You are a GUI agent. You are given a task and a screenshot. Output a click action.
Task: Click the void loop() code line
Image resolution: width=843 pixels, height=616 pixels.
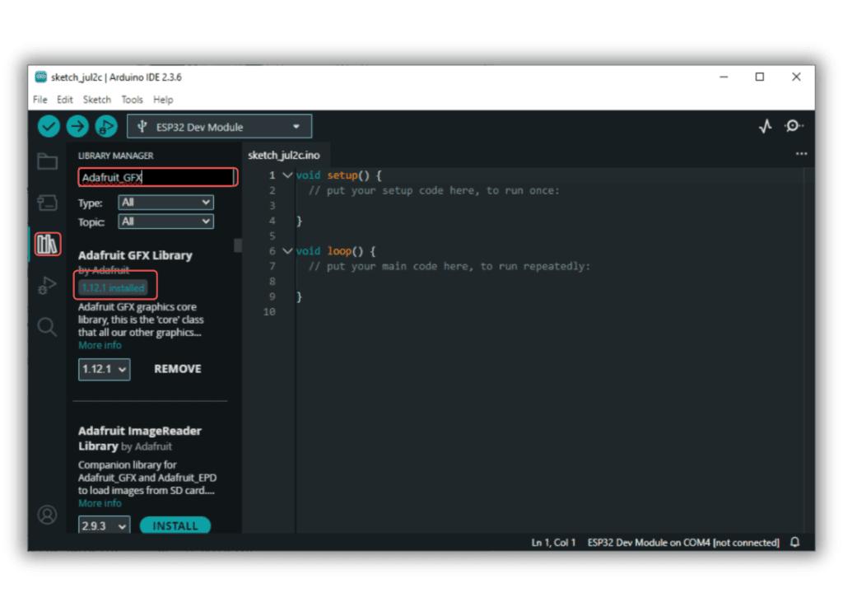click(x=336, y=250)
